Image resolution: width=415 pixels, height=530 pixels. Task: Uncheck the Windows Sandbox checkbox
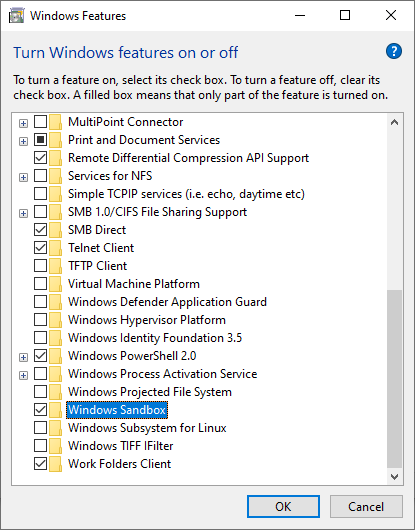[x=41, y=410]
